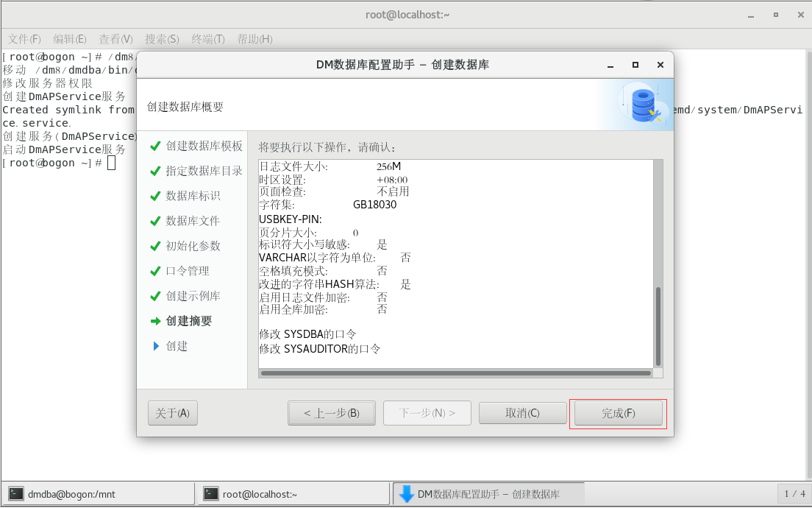Switch to root@localhost:~ taskbar window
This screenshot has width=812, height=508.
click(x=293, y=494)
